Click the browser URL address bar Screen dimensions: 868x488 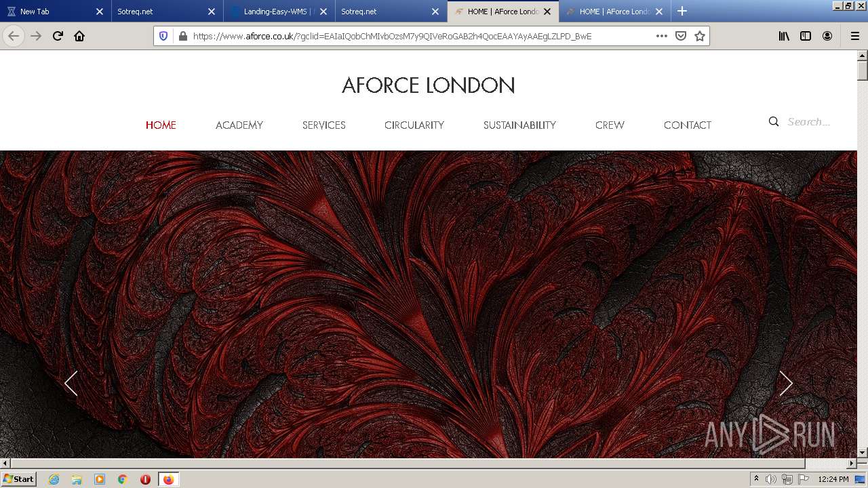click(x=420, y=36)
